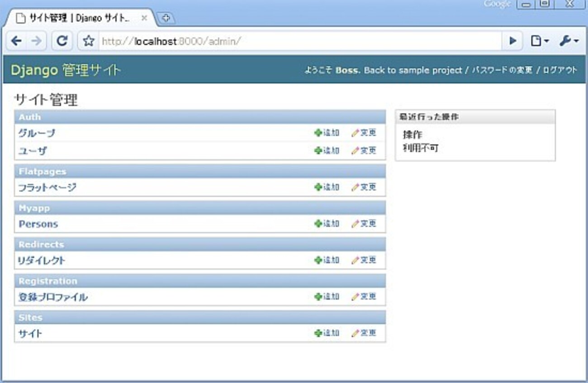Click the green plus icon for グループ

[x=318, y=133]
